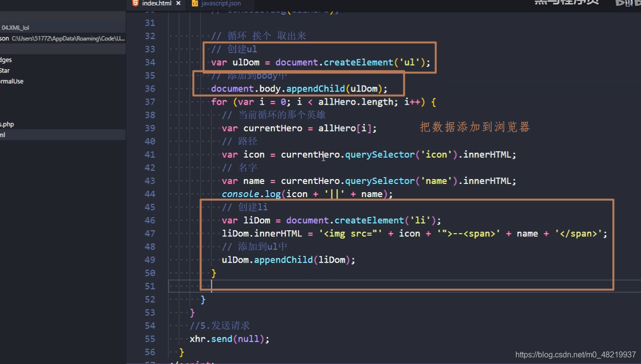
Task: Select the highlighted 'ml' file in sidebar
Action: [x=63, y=135]
